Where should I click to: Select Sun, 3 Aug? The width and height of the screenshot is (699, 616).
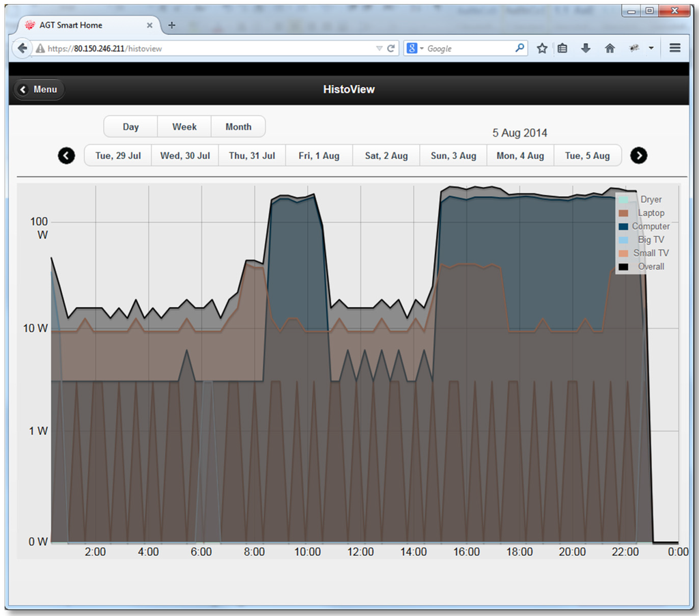(x=453, y=156)
